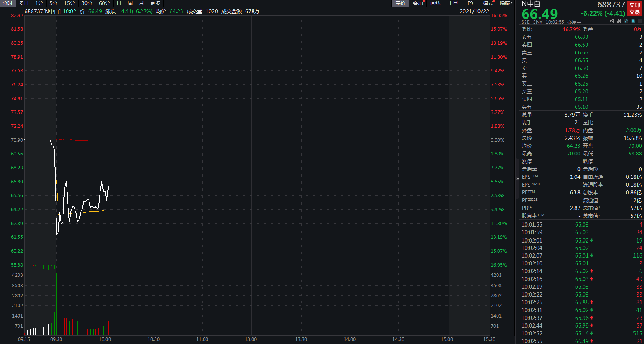Screen dimensions: 644x344
Task: Select the 买四 bid price 65.11
Action: [581, 99]
